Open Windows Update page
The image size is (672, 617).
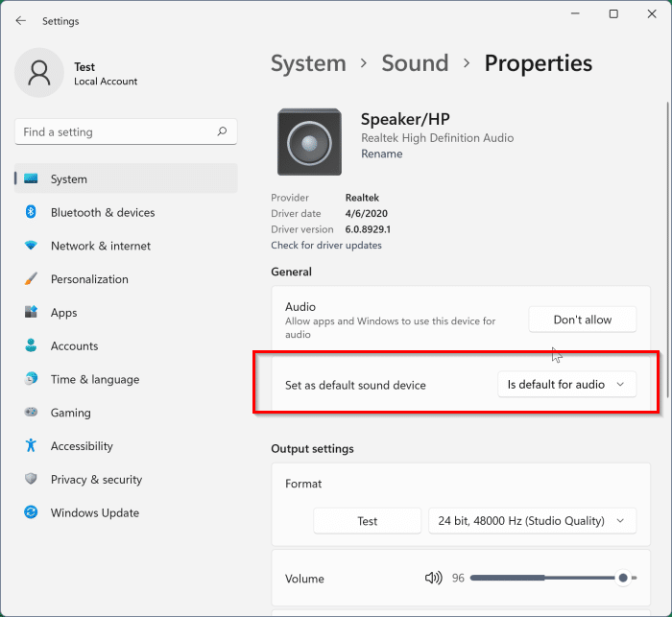[x=126, y=512]
